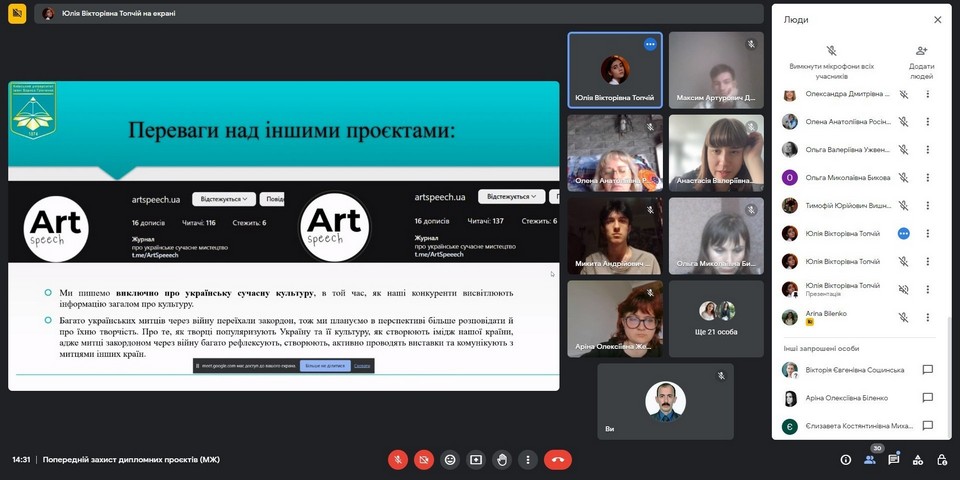Message invited guest Вікторія Євгенівна Сошинська
960x480 pixels.
tap(927, 370)
